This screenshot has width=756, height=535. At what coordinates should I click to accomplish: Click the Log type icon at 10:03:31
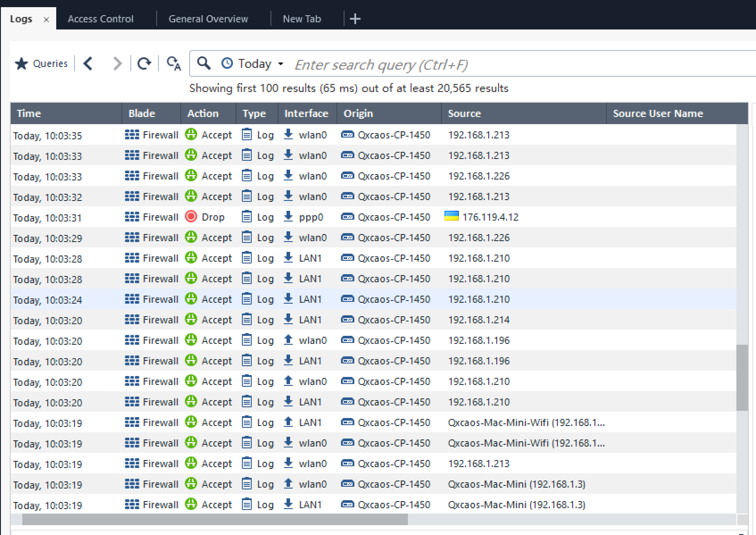246,217
